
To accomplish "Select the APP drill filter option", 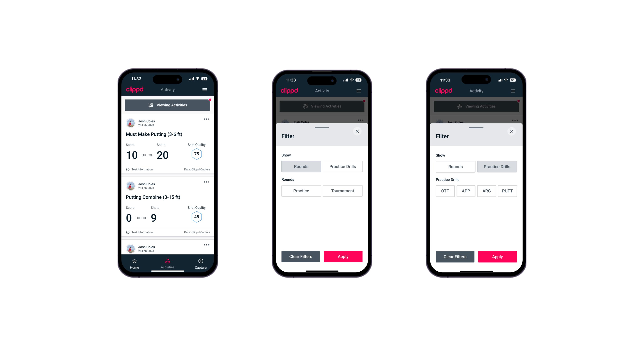I will [x=466, y=191].
